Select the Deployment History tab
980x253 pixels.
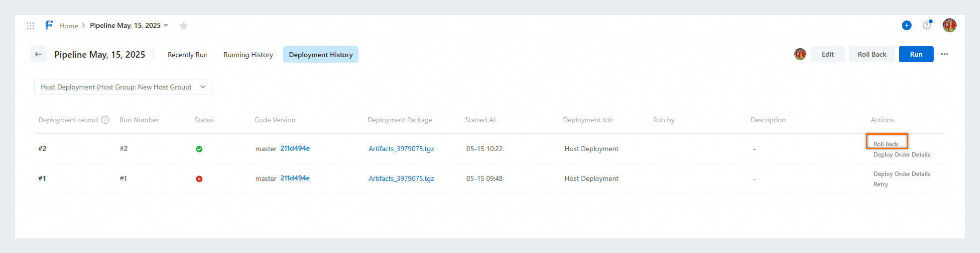coord(321,55)
